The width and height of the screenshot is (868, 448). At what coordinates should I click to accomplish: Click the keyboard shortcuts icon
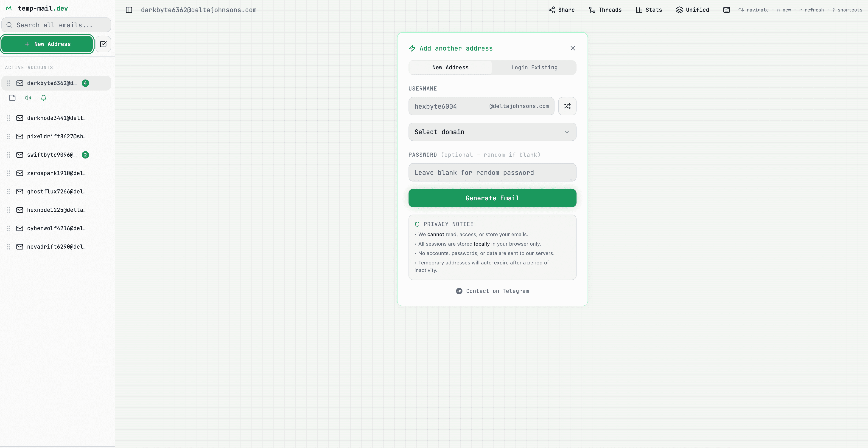(x=726, y=10)
